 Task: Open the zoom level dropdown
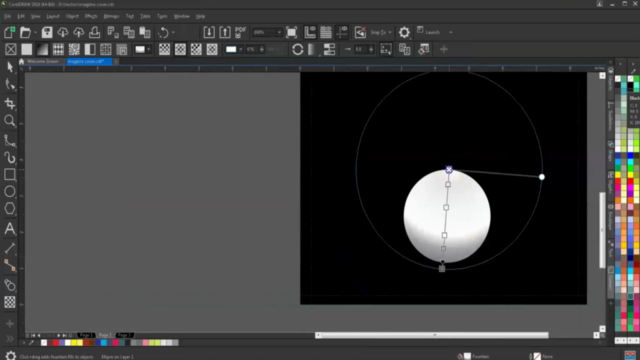tap(279, 32)
